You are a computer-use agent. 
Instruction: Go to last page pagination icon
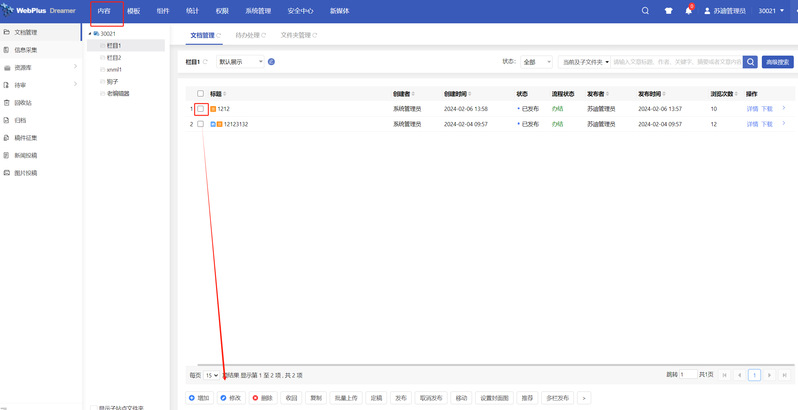pyautogui.click(x=786, y=375)
